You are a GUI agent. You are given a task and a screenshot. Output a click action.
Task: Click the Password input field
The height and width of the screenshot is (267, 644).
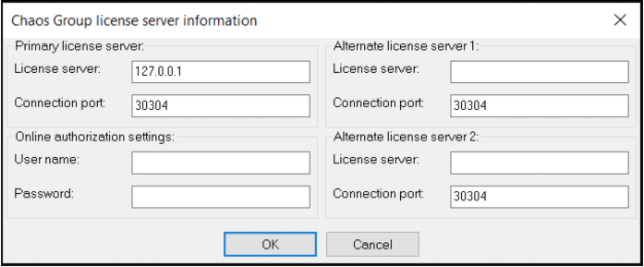[x=221, y=197]
